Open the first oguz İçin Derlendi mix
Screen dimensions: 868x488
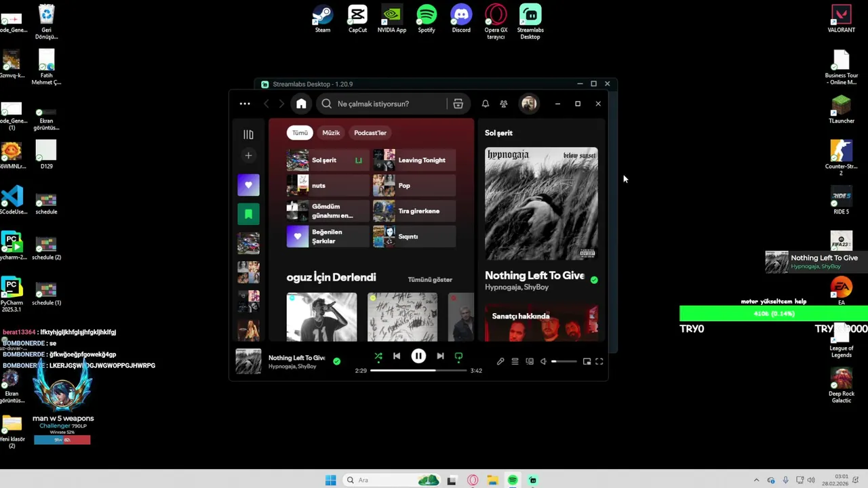(321, 317)
